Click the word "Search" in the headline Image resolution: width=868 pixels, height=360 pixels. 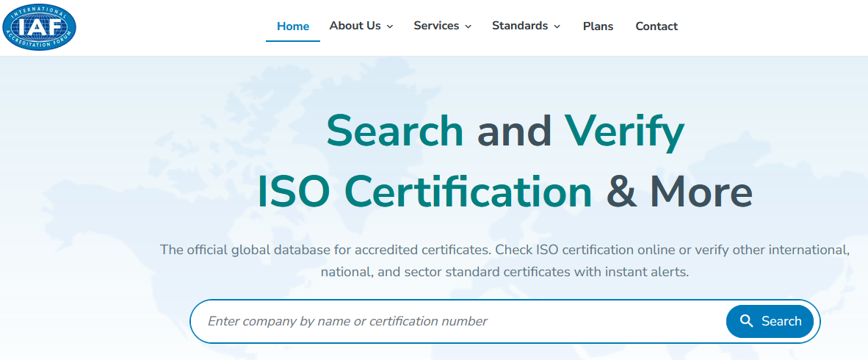[x=394, y=132]
